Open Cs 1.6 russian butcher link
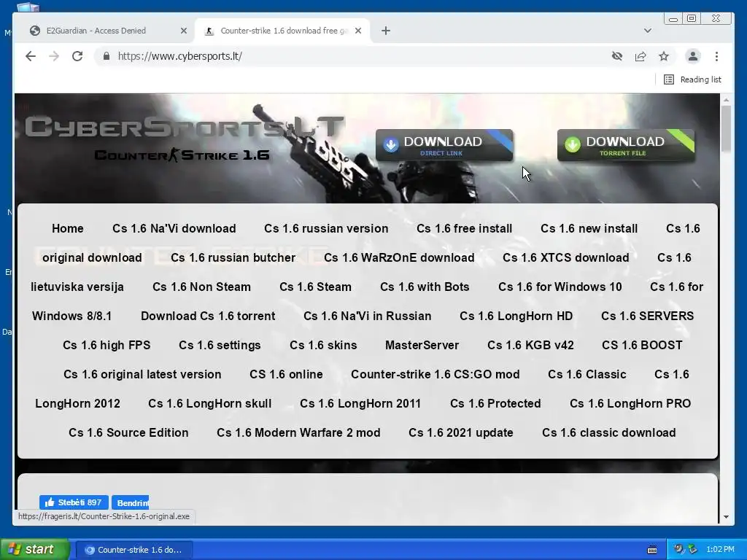Image resolution: width=747 pixels, height=560 pixels. 233,257
